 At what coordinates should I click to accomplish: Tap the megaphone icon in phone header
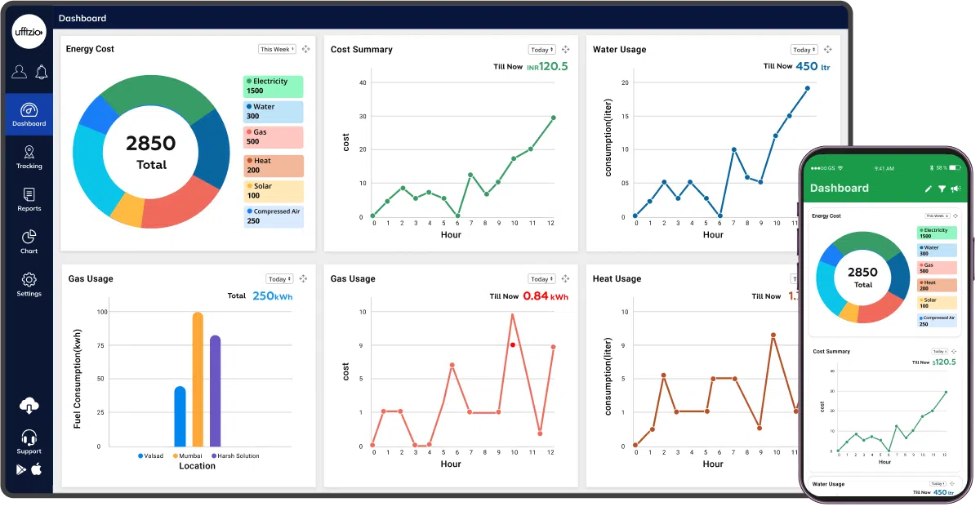point(955,189)
